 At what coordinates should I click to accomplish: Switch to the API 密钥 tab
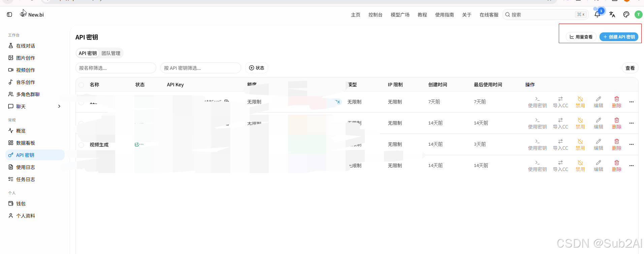tap(88, 53)
